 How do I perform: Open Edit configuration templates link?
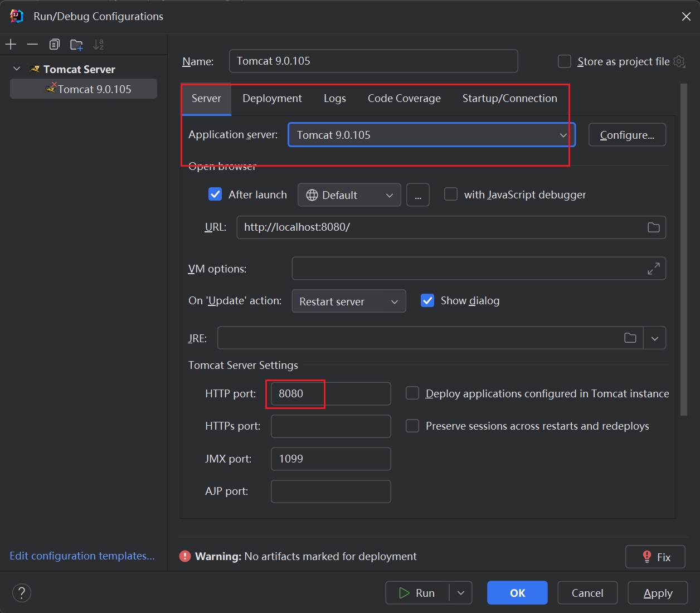(82, 556)
